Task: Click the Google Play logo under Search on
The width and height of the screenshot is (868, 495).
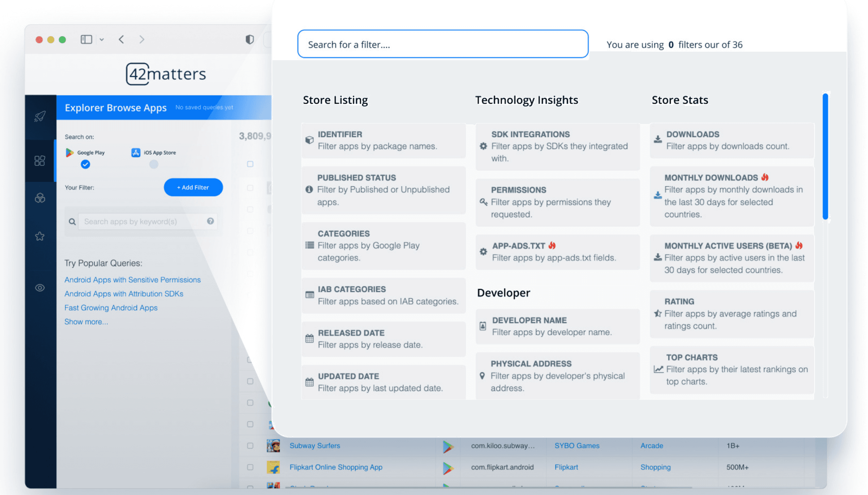Action: 69,153
